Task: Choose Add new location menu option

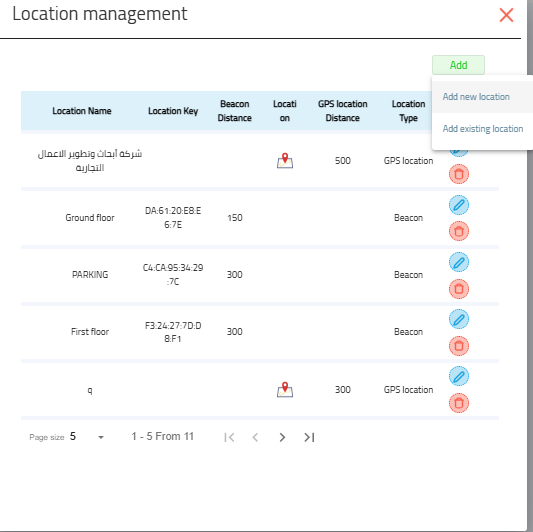Action: point(476,97)
